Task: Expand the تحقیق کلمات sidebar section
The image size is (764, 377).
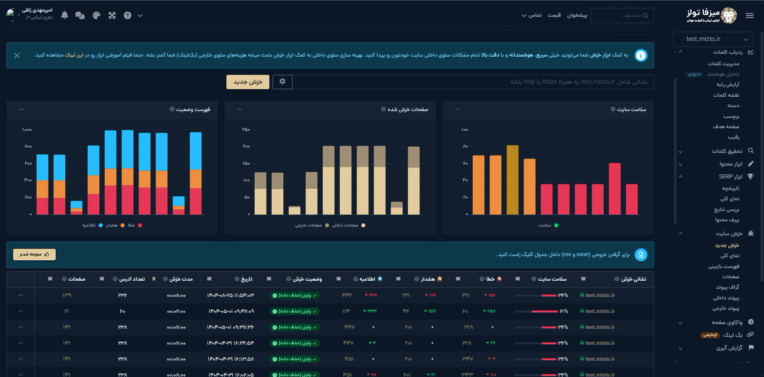Action: [x=681, y=151]
